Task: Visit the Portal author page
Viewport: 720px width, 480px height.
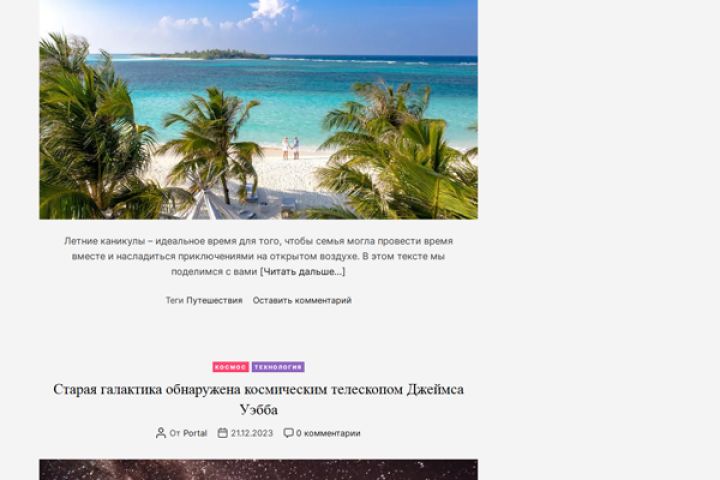Action: click(x=195, y=433)
